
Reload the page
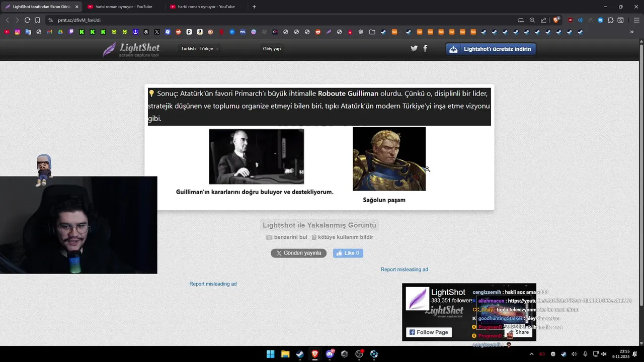point(27,20)
